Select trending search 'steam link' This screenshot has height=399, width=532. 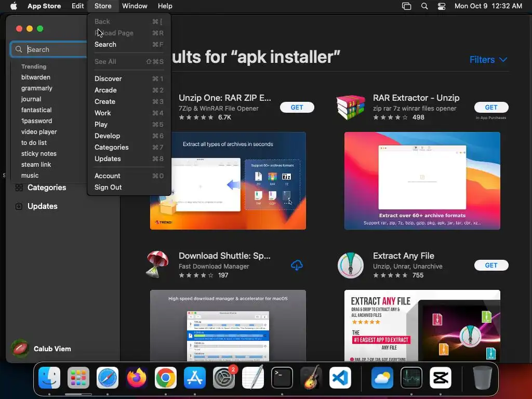point(36,165)
